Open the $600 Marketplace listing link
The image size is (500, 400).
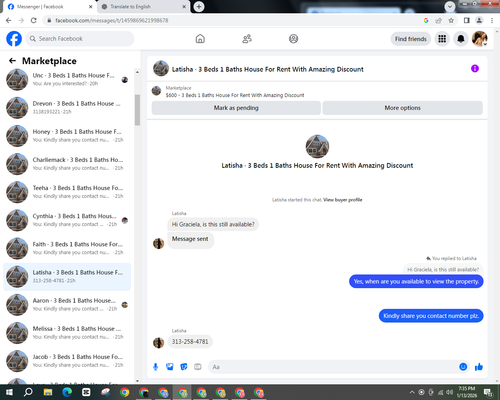point(235,95)
